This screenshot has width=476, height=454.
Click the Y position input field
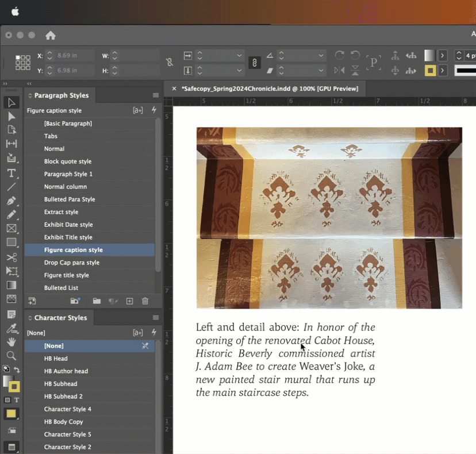pyautogui.click(x=75, y=71)
